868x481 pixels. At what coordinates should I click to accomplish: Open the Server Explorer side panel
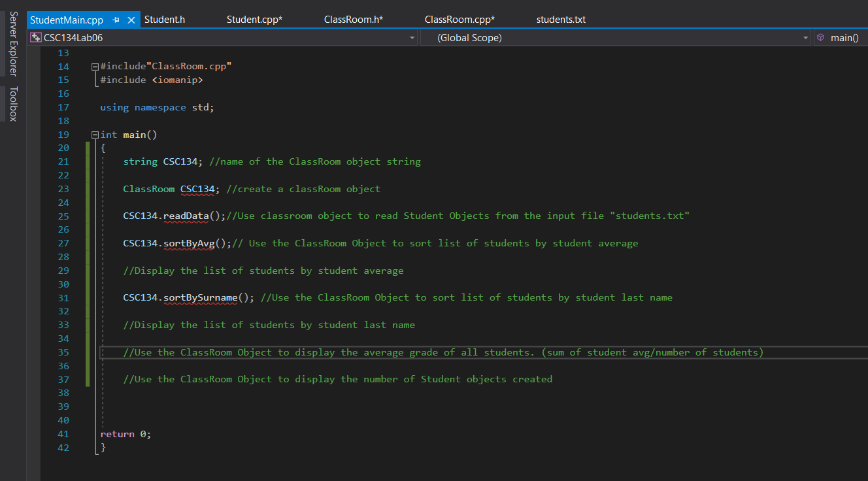pos(13,44)
